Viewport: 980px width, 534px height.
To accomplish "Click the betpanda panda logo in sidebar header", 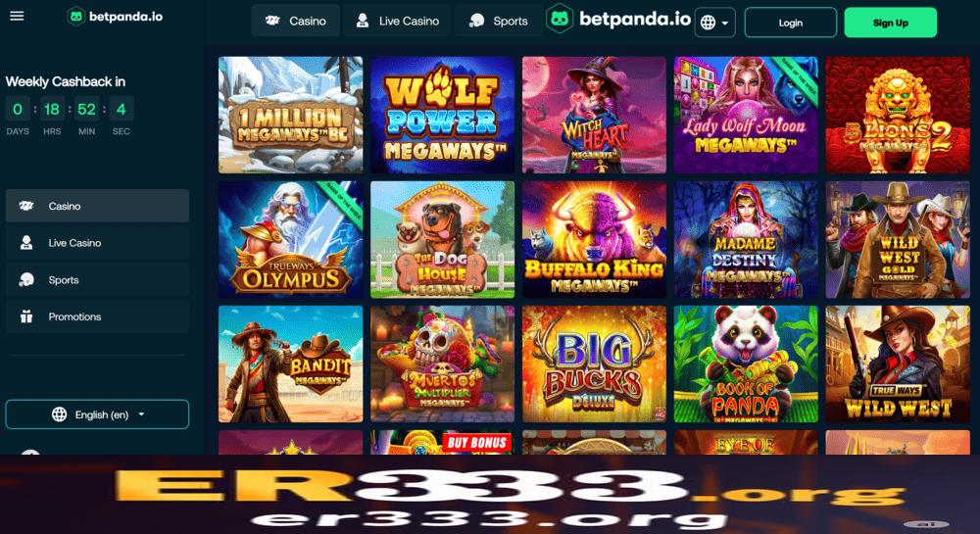I will (75, 17).
